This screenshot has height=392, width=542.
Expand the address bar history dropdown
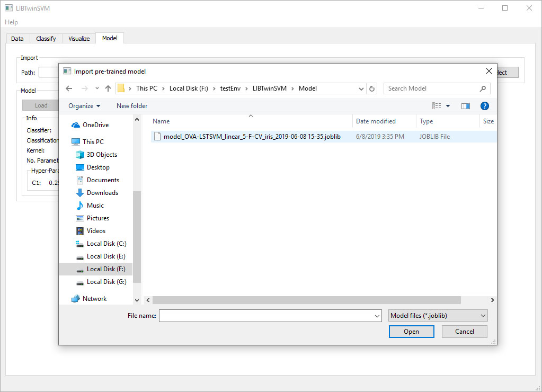361,88
